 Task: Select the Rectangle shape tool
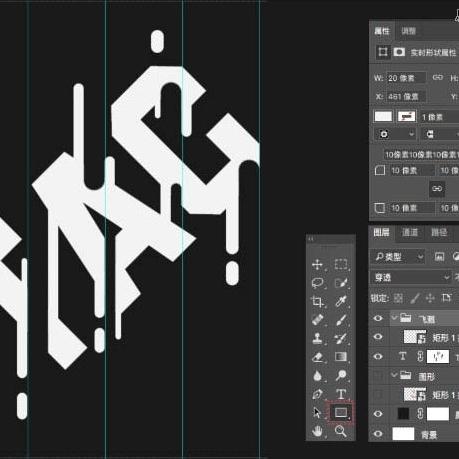click(x=341, y=413)
